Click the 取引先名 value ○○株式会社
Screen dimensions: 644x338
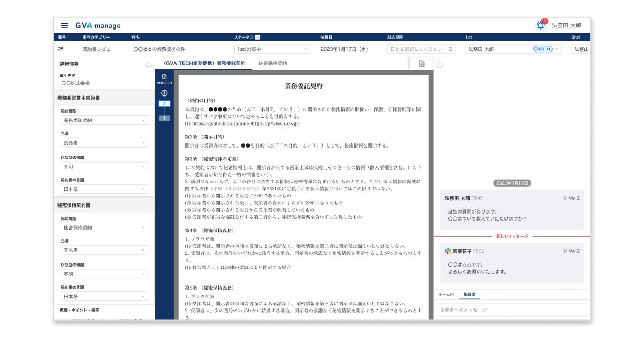click(75, 83)
